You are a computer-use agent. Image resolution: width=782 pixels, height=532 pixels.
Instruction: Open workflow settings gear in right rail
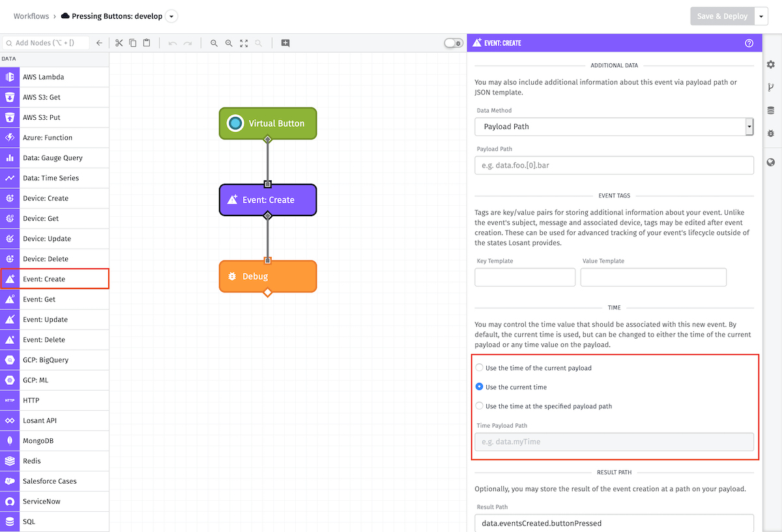[771, 64]
